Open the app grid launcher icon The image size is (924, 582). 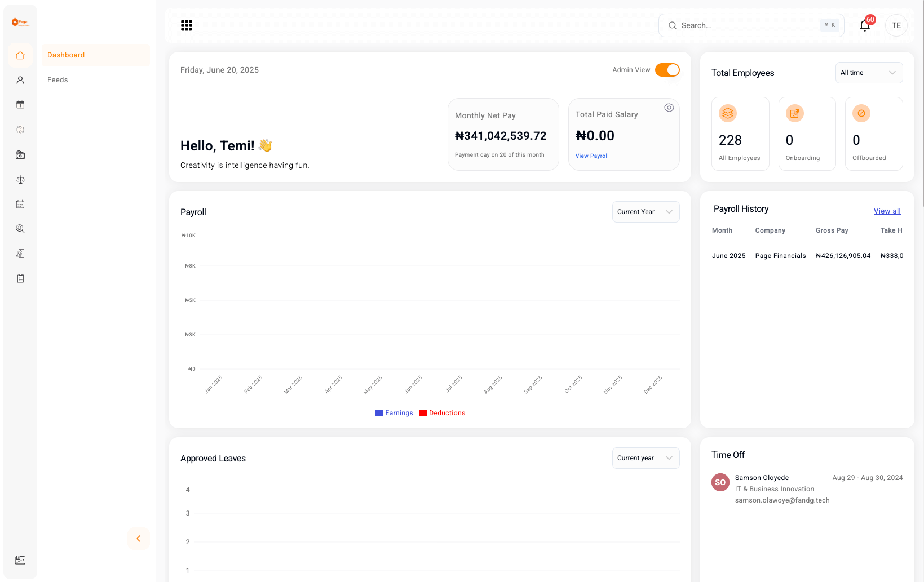187,25
